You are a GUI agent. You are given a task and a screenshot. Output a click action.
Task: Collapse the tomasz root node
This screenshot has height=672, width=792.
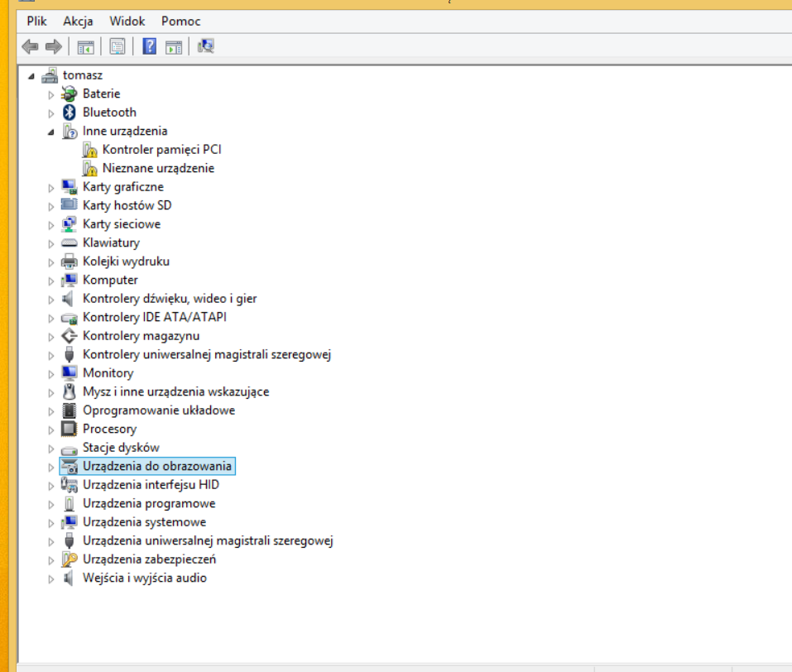31,76
